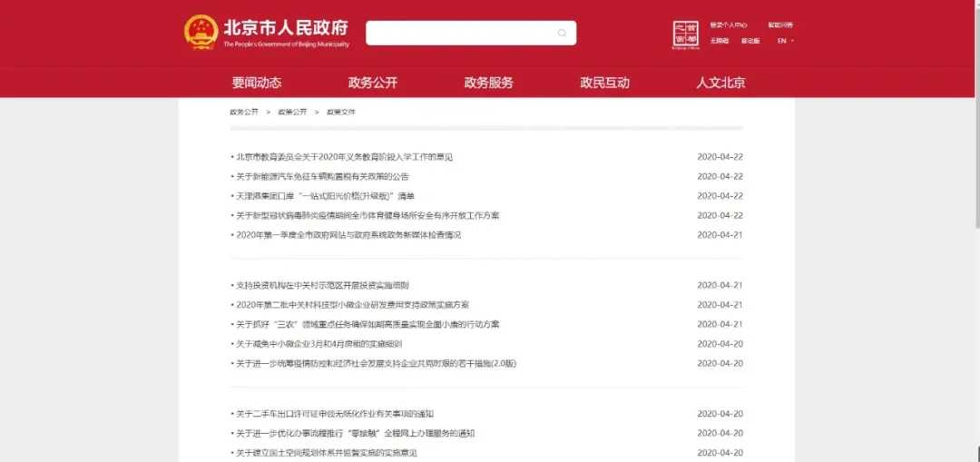The width and height of the screenshot is (980, 462).
Task: Open 支持投资机构在中关村示范区开展投资实施细则
Action: tap(322, 285)
